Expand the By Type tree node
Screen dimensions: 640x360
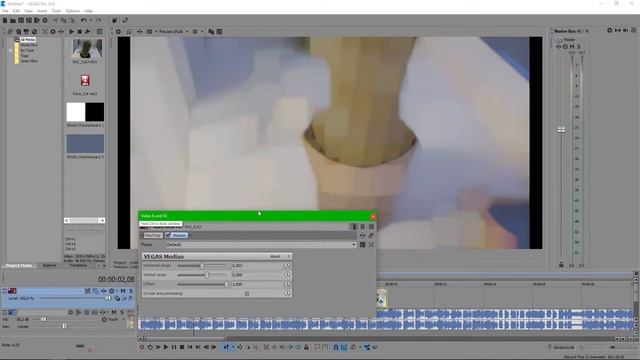tap(11, 50)
